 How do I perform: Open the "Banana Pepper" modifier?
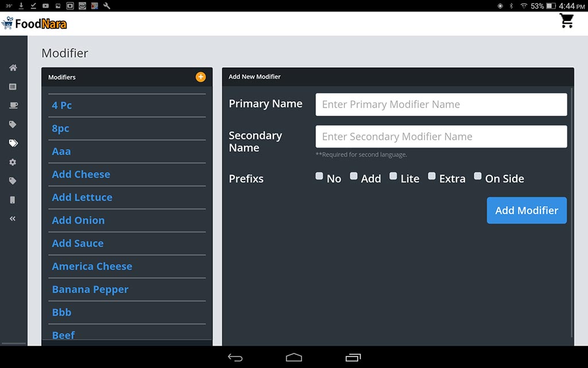(90, 289)
